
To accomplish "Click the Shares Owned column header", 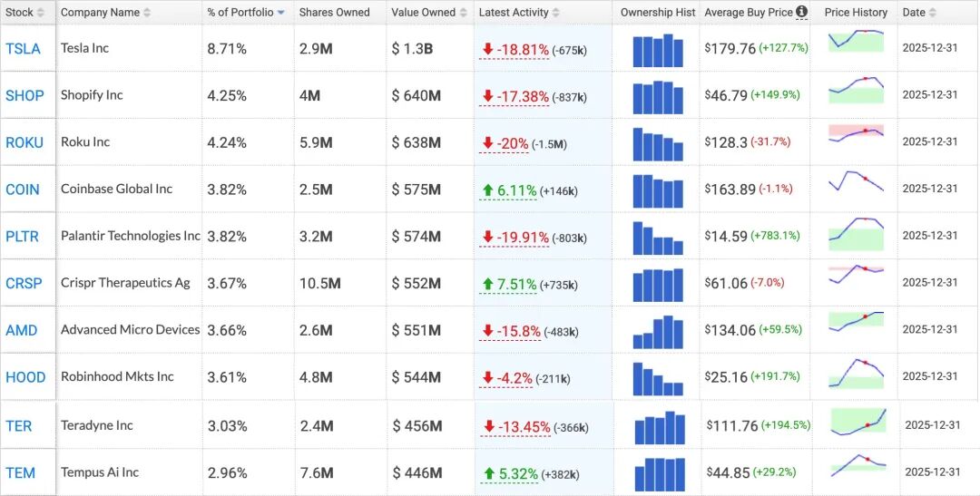I will [x=334, y=13].
